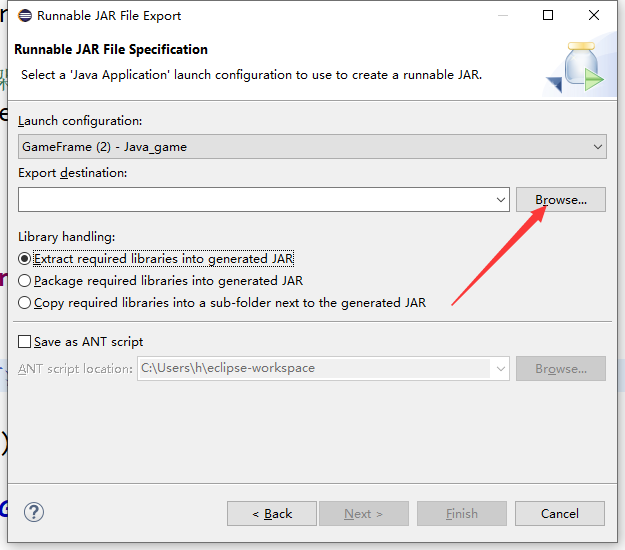Close the Runnable JAR File Export window
The image size is (625, 550).
tap(595, 16)
